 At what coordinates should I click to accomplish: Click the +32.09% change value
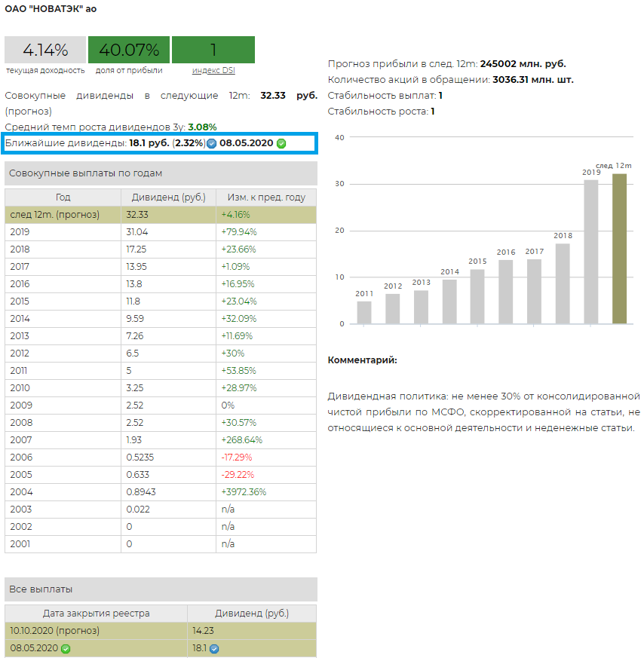pyautogui.click(x=239, y=319)
